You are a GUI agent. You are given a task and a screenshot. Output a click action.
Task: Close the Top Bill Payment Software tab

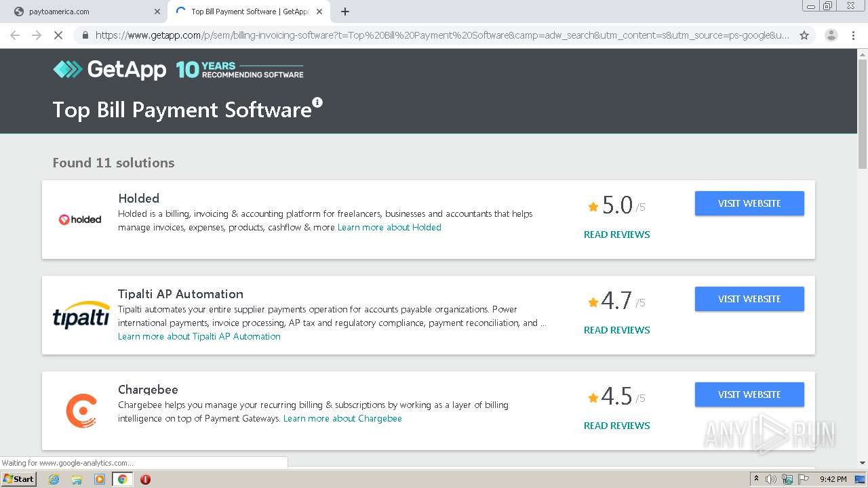[319, 12]
